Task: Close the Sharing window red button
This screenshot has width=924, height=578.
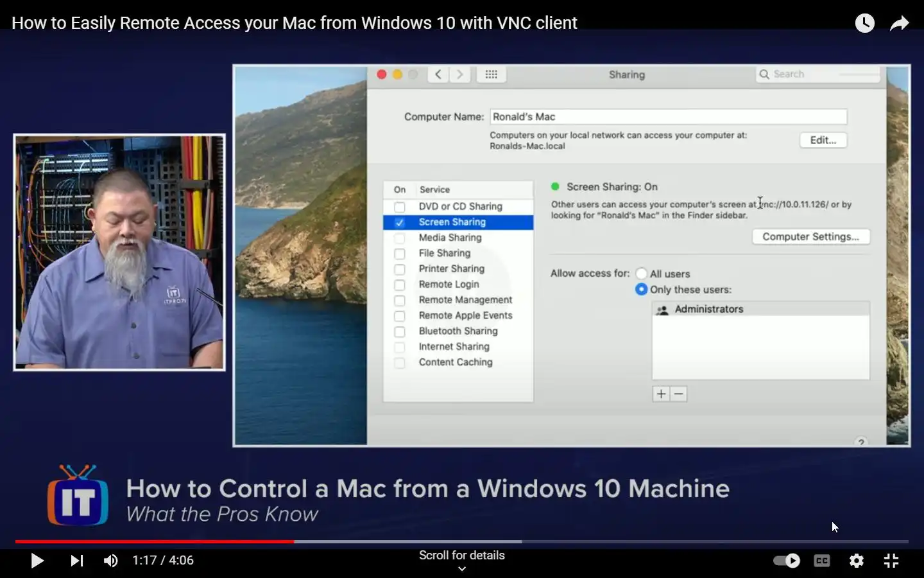Action: click(x=382, y=74)
